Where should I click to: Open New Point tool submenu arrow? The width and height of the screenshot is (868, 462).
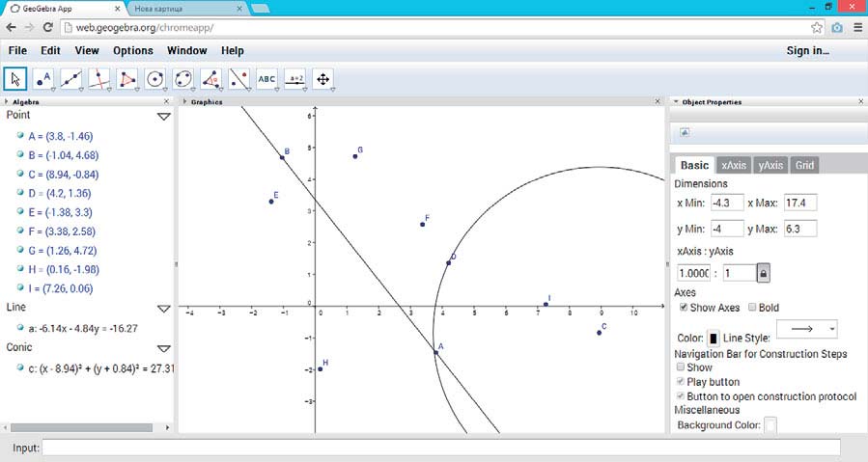[x=53, y=89]
